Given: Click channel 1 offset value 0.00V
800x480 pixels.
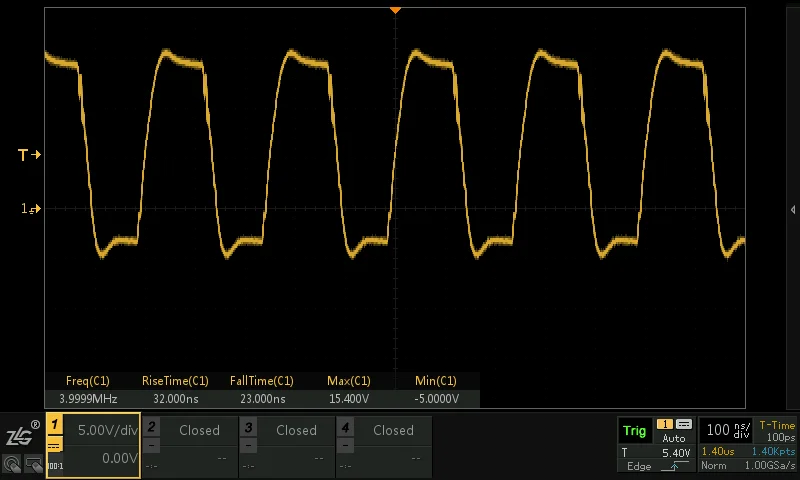Looking at the screenshot, I should 119,459.
